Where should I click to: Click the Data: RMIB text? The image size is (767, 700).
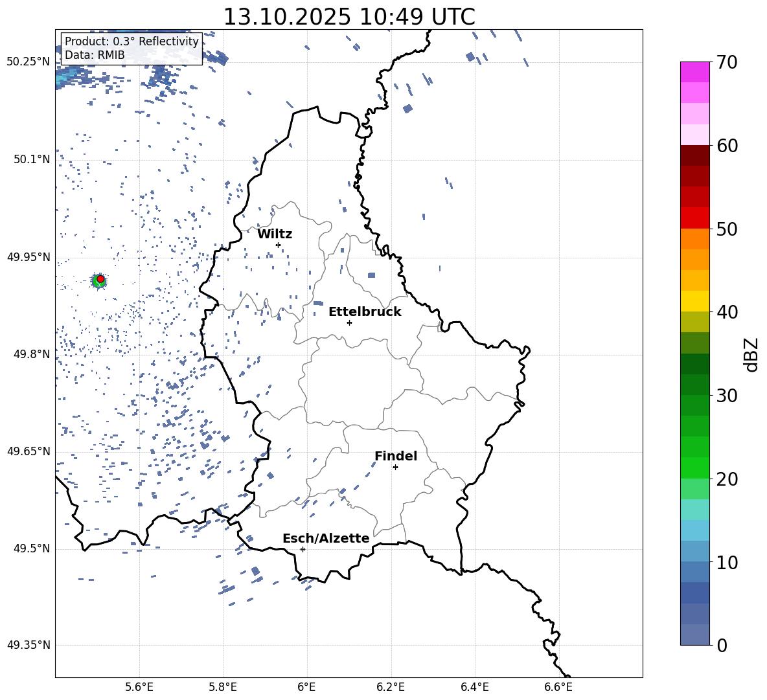95,55
